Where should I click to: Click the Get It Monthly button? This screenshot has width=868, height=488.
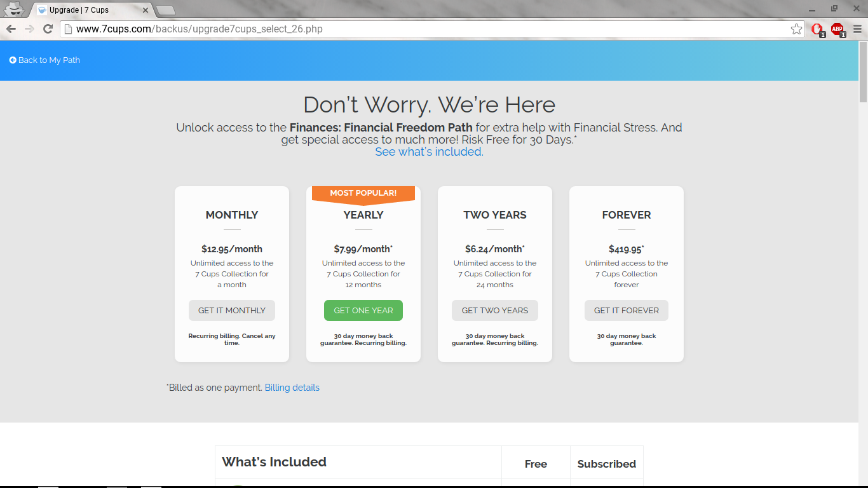coord(232,311)
